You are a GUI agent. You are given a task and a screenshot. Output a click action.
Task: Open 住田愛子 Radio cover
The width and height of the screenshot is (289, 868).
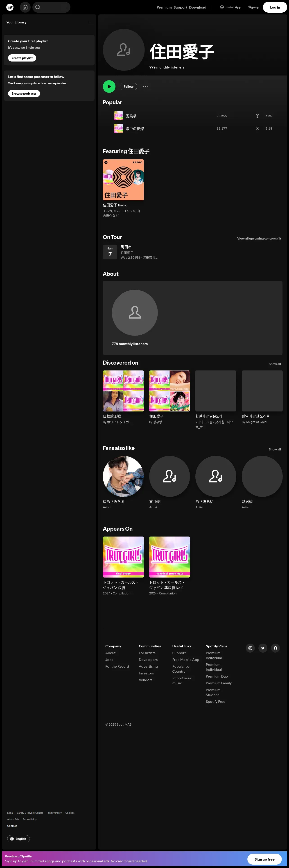[123, 180]
